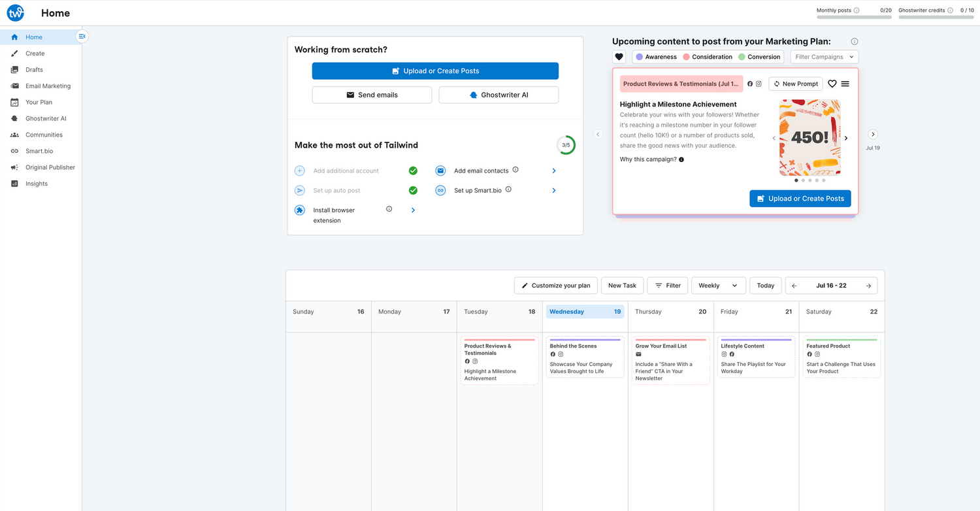
Task: Favorite this prompt with the heart outline icon
Action: [832, 84]
